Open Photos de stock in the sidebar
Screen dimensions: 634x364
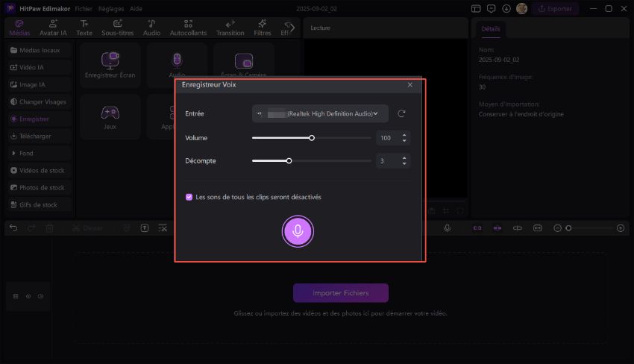(40, 188)
